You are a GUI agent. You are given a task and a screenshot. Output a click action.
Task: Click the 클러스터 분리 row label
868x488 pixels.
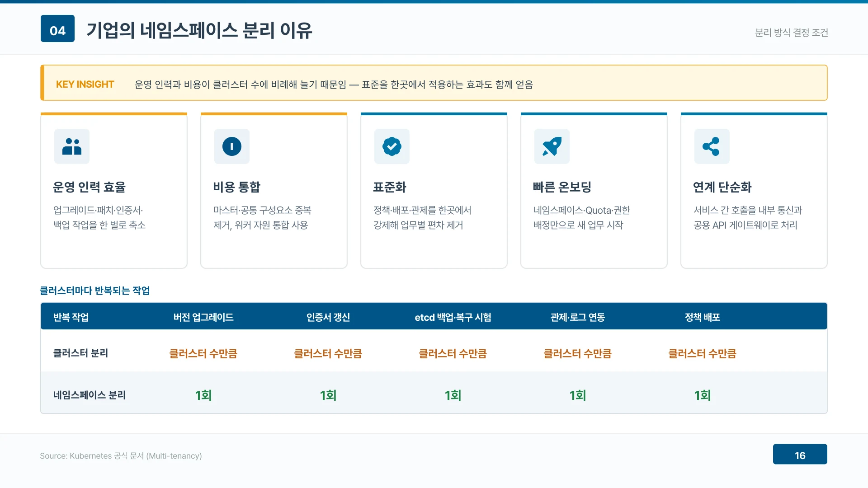tap(80, 353)
